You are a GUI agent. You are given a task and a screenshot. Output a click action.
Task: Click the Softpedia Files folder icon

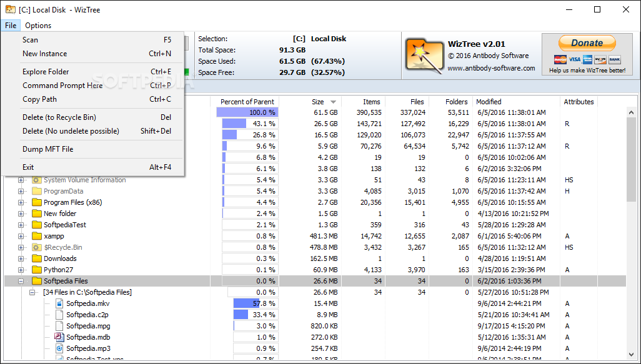tap(37, 281)
